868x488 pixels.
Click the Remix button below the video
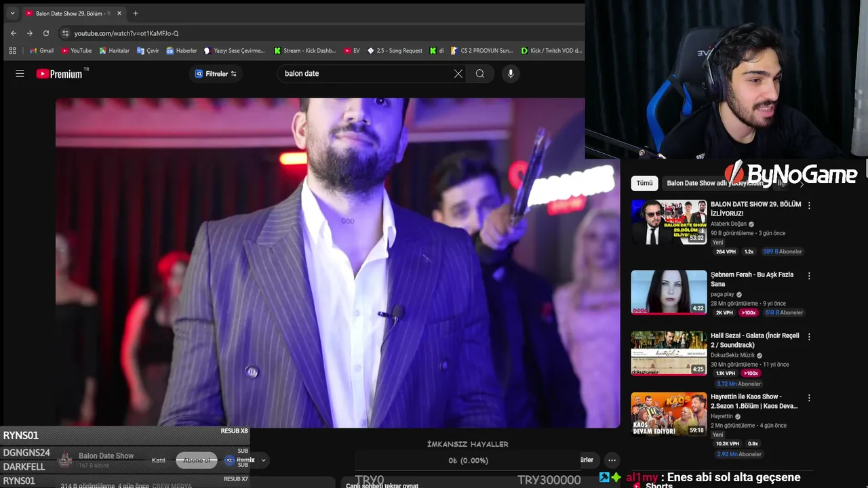[x=239, y=460]
